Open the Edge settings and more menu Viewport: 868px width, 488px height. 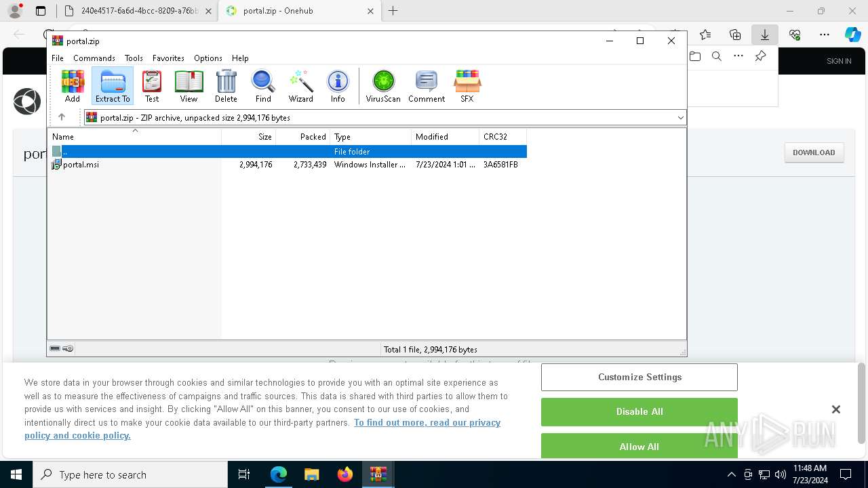click(x=825, y=35)
